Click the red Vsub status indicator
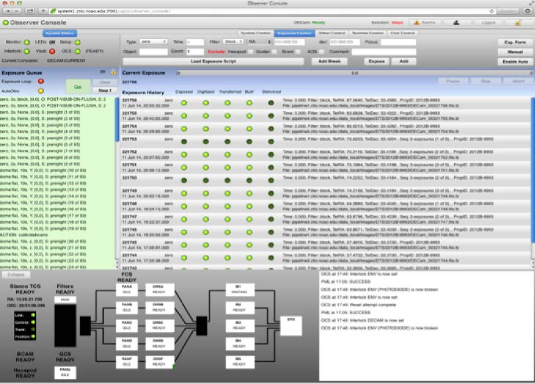 pyautogui.click(x=52, y=51)
